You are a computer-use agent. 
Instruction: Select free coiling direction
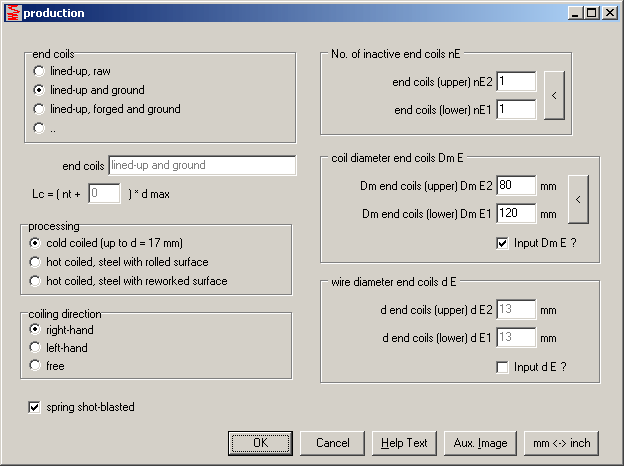(36, 365)
